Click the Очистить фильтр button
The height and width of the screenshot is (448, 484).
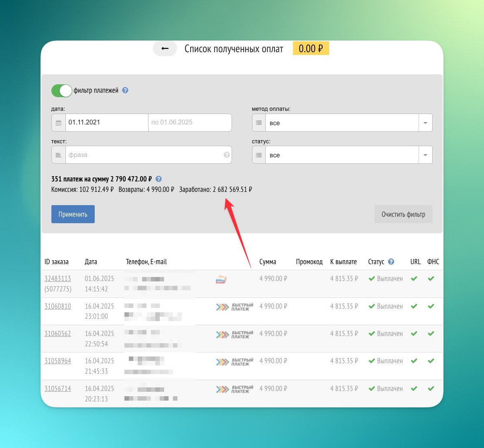point(403,214)
